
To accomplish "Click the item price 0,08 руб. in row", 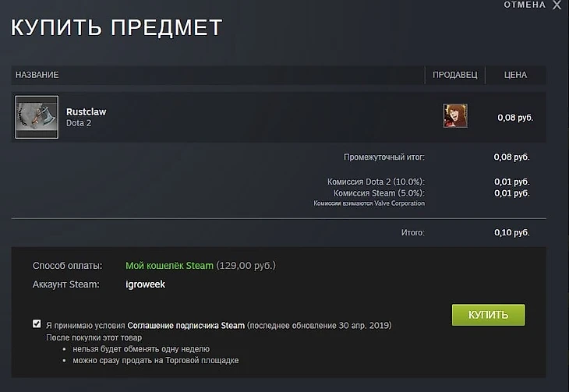I will click(x=515, y=118).
